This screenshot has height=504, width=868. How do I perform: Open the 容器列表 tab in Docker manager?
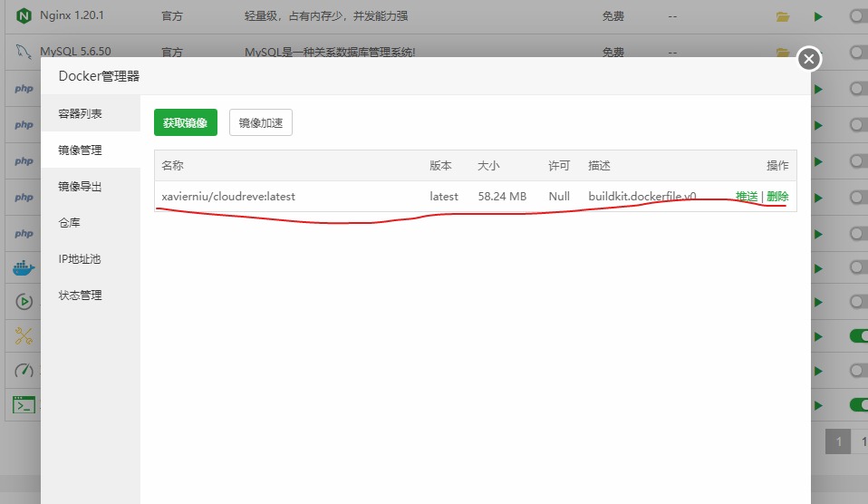pos(91,113)
